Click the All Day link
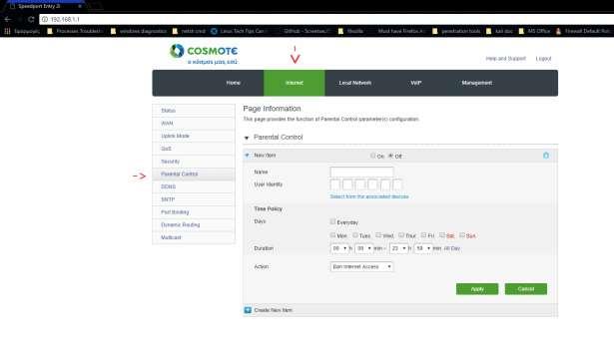 pos(452,248)
